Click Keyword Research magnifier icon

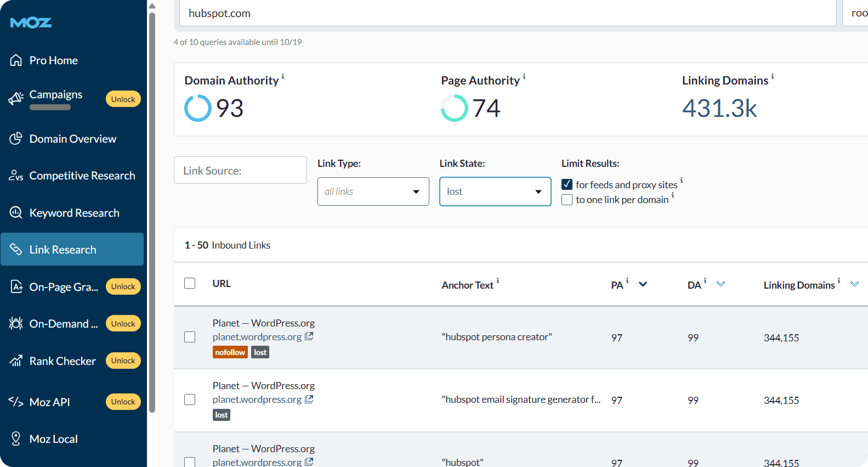[x=16, y=213]
